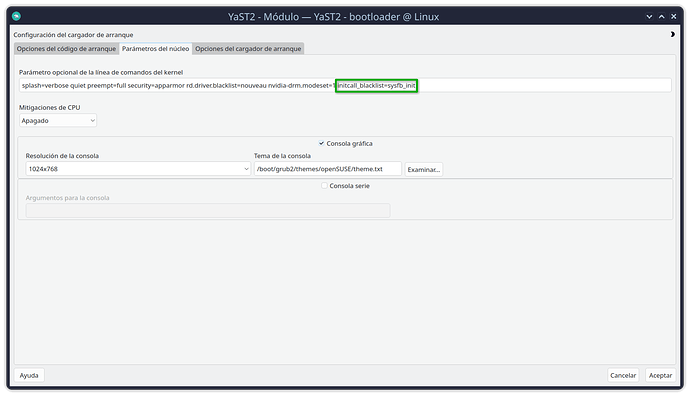Click 'Resolución de la consola' label
This screenshot has height=395, width=690.
(x=62, y=156)
